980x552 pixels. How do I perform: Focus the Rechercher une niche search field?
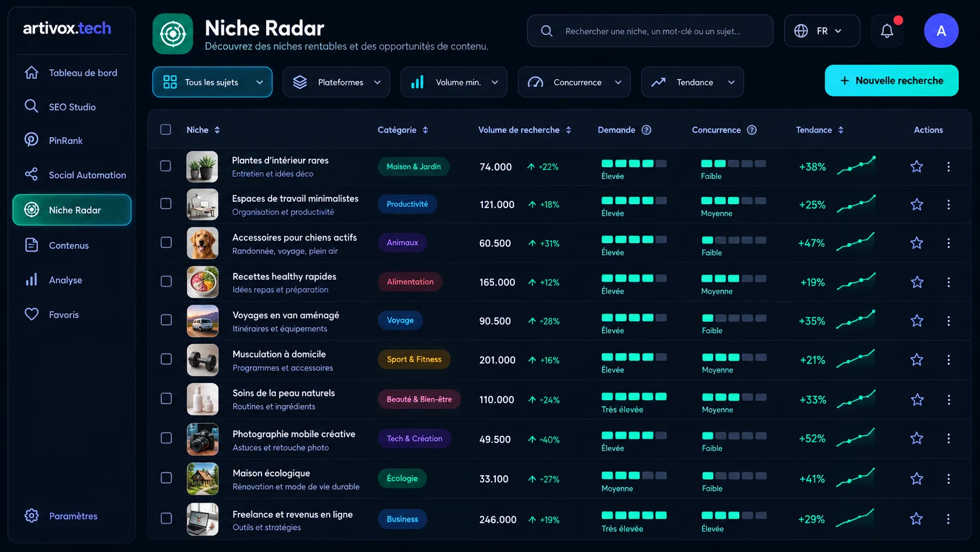coord(650,31)
